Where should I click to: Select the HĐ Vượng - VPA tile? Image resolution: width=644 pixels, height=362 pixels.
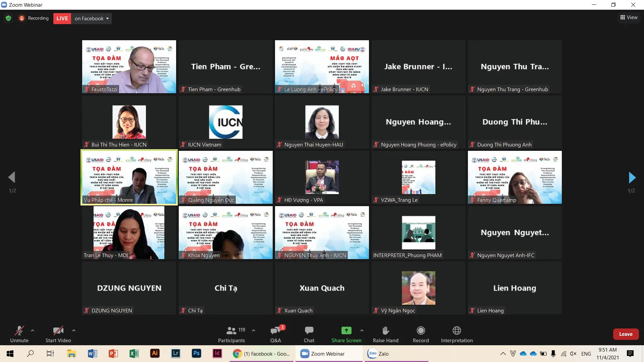click(x=322, y=177)
